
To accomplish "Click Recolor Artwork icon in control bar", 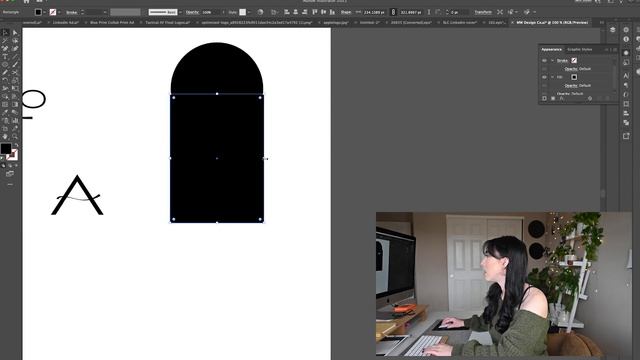I will click(x=260, y=12).
